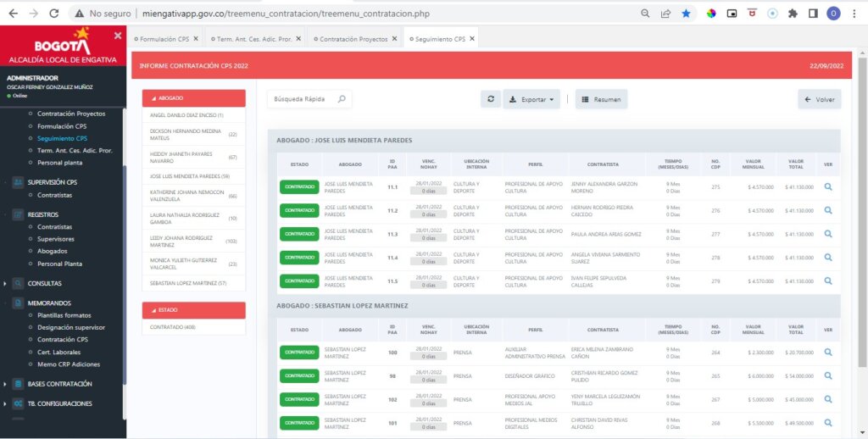Screen dimensions: 868x439
Task: Open Chrome three-dot menu
Action: pos(854,14)
